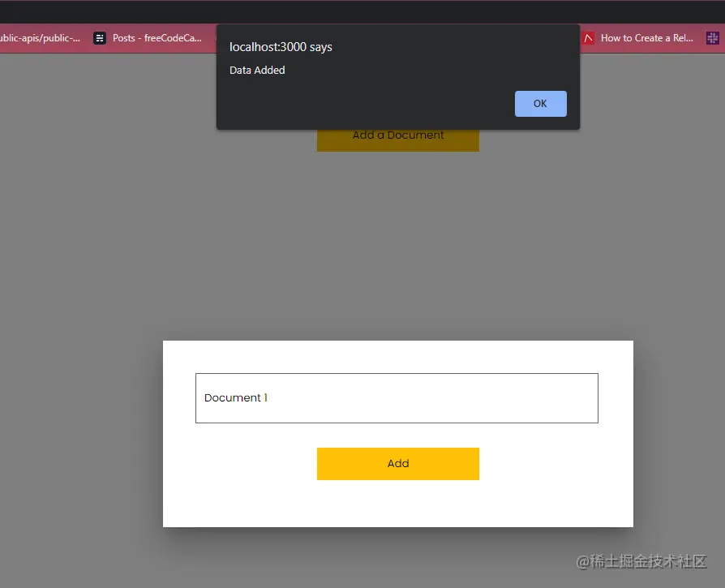Viewport: 725px width, 588px height.
Task: Click inside the white form card
Action: [397, 507]
